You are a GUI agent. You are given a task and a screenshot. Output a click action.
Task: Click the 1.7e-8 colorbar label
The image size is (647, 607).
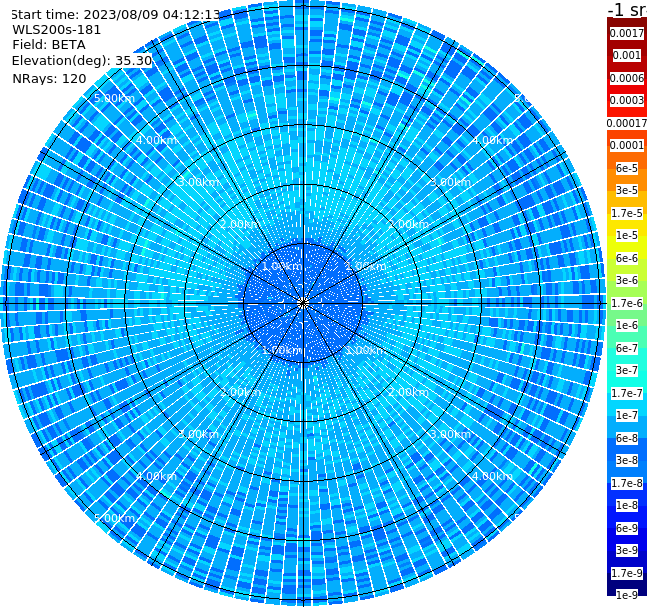(x=627, y=483)
